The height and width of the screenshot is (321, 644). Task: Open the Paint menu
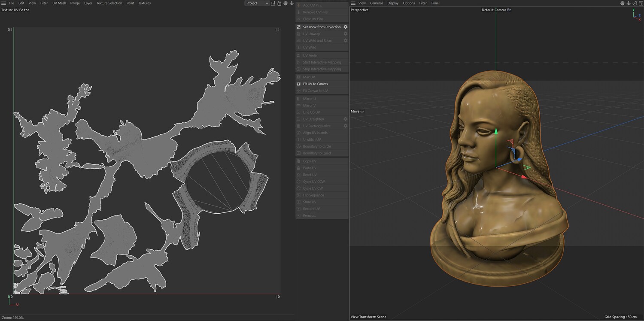130,3
